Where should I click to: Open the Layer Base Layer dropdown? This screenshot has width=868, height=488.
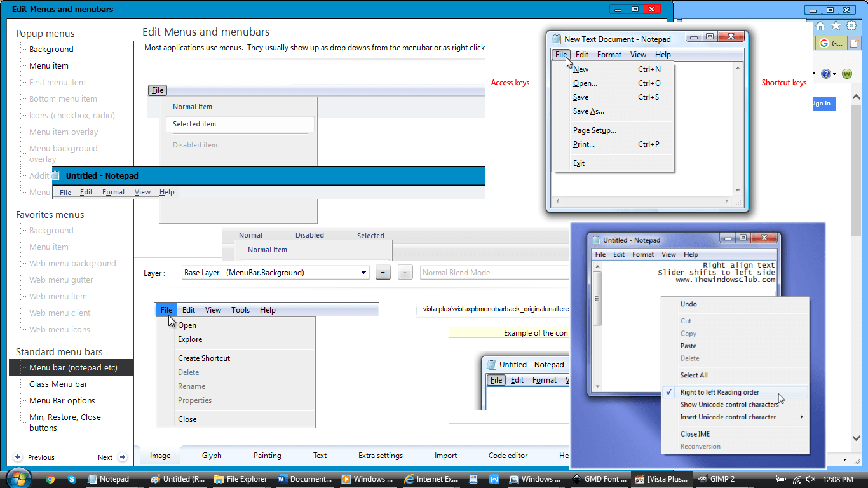point(275,273)
